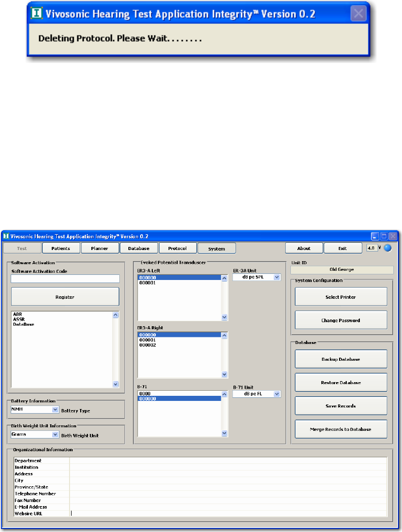
Task: Select 000000 in the B-71 list
Action: pos(180,399)
